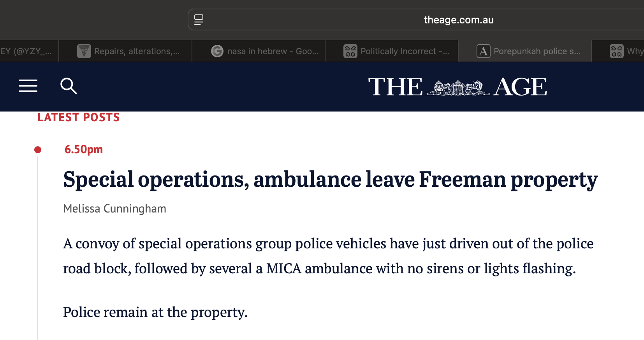The height and width of the screenshot is (340, 644).
Task: Click the red timeline dot marker
Action: [38, 150]
